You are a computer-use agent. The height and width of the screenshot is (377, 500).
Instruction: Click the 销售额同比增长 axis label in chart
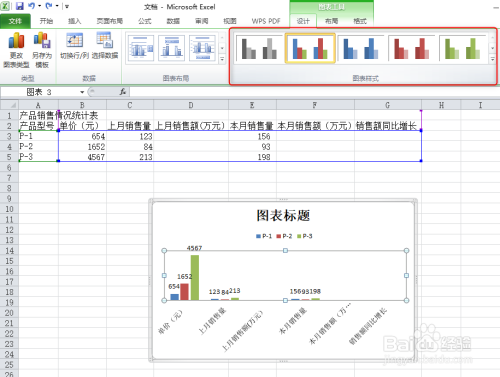368,326
